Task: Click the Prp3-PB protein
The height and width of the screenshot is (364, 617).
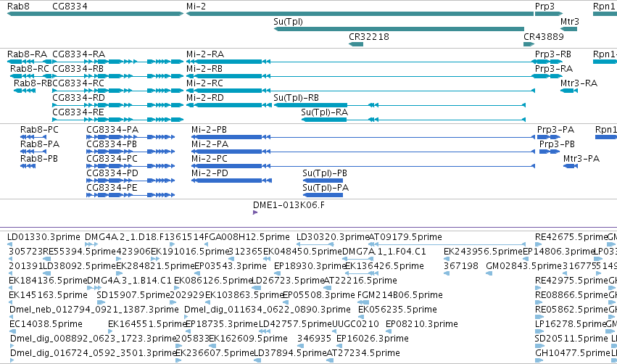Action: click(x=550, y=152)
